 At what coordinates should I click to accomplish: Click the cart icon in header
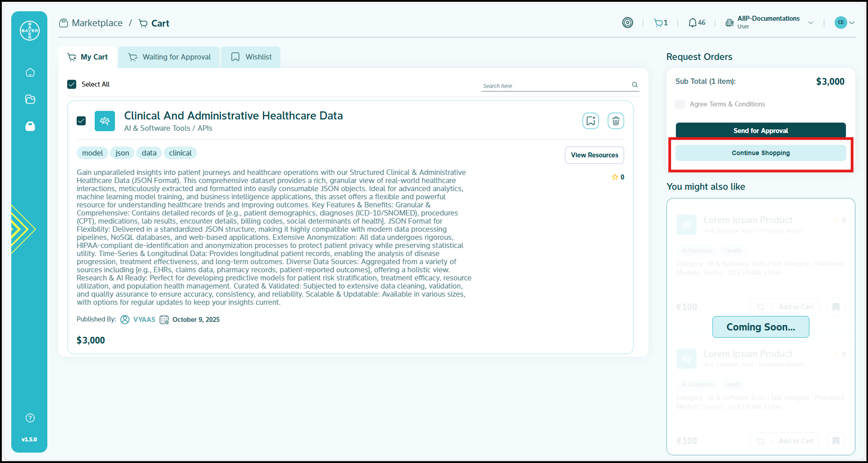(659, 23)
